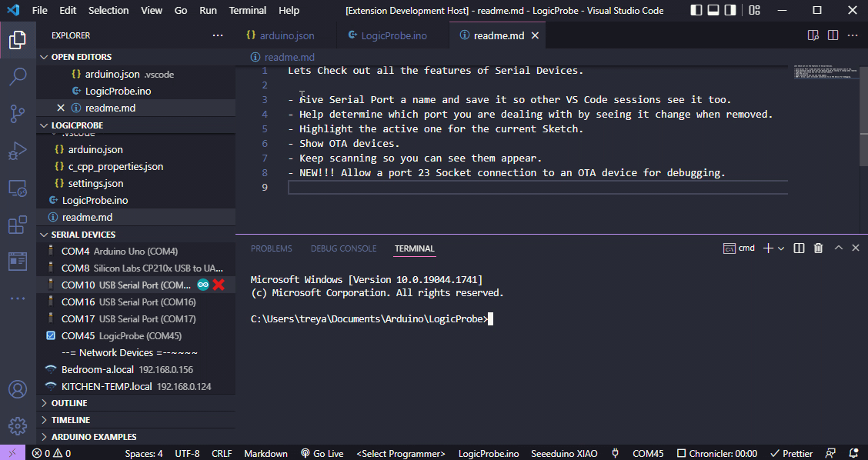Click the Arduino icon on COM10 row
The height and width of the screenshot is (460, 868).
coord(203,285)
